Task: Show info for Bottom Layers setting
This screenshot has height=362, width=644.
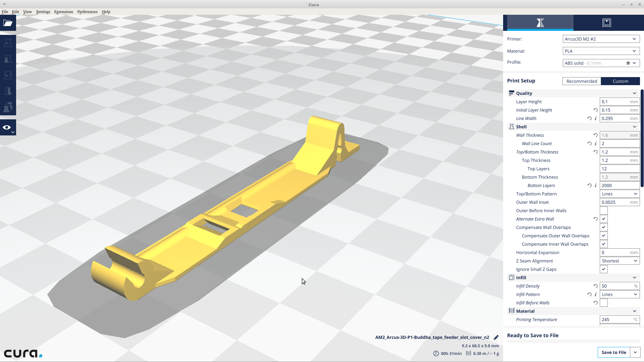Action: 596,185
